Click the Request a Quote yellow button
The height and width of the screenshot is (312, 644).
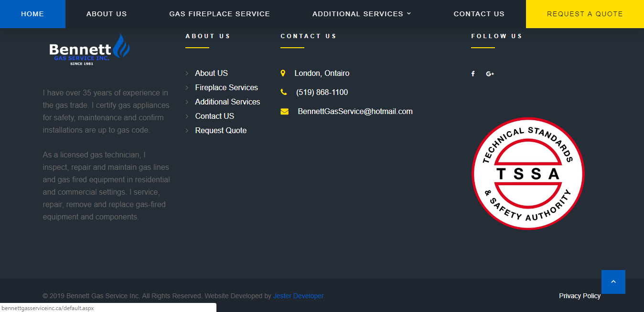pyautogui.click(x=585, y=14)
